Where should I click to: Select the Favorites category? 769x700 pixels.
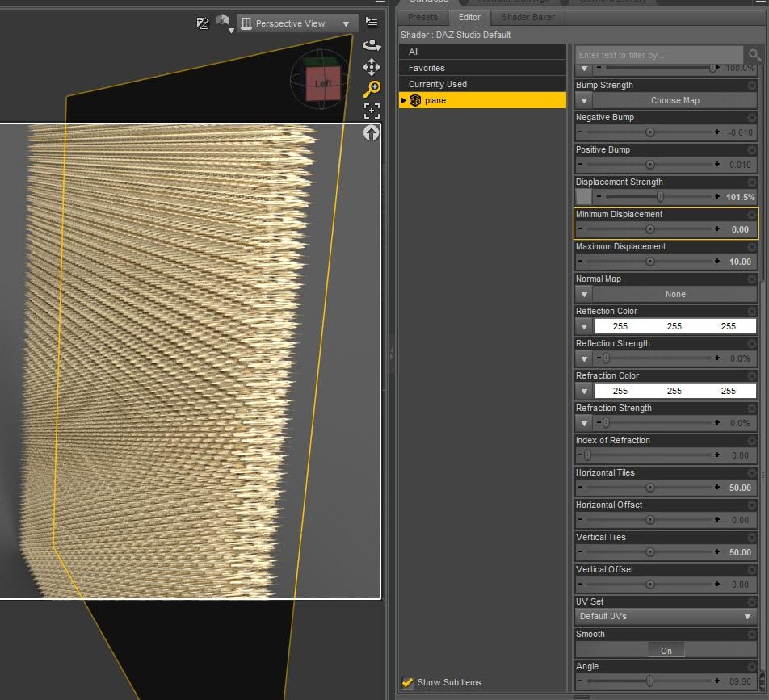coord(482,68)
